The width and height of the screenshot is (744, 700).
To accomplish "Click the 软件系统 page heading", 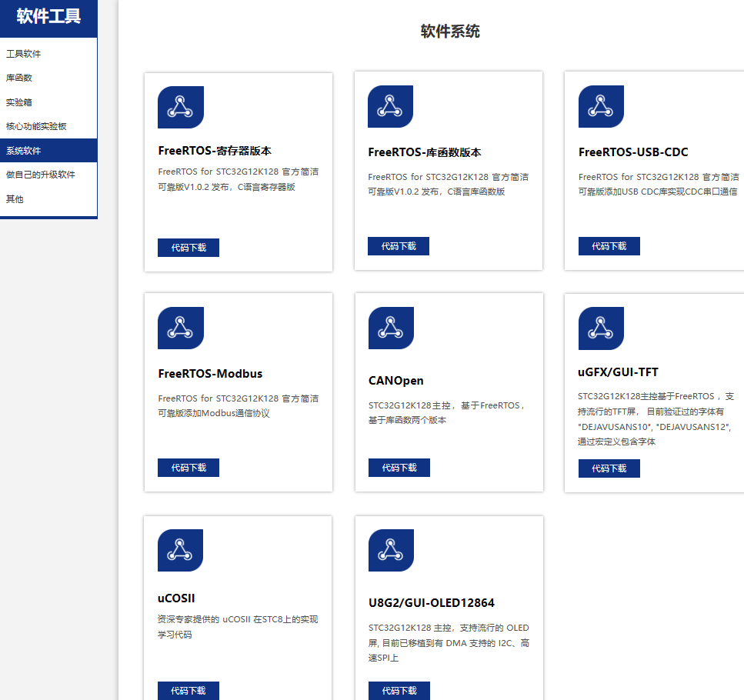I will point(450,32).
